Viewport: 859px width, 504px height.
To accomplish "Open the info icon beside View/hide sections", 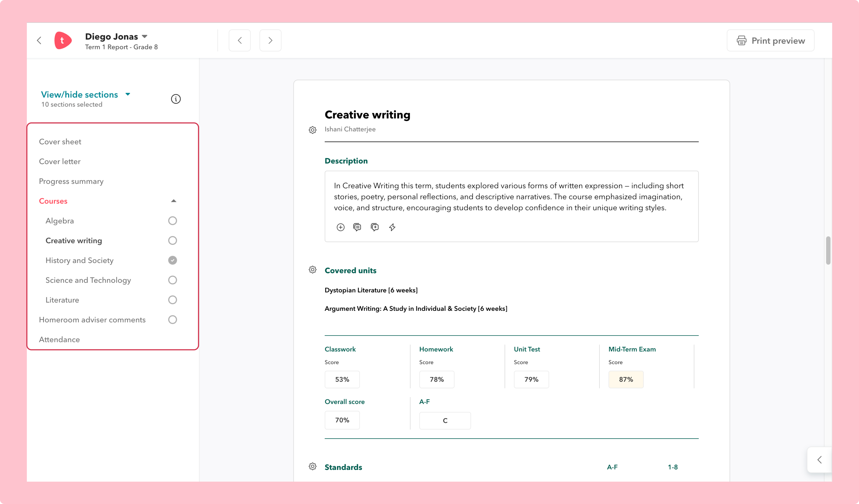I will 176,99.
